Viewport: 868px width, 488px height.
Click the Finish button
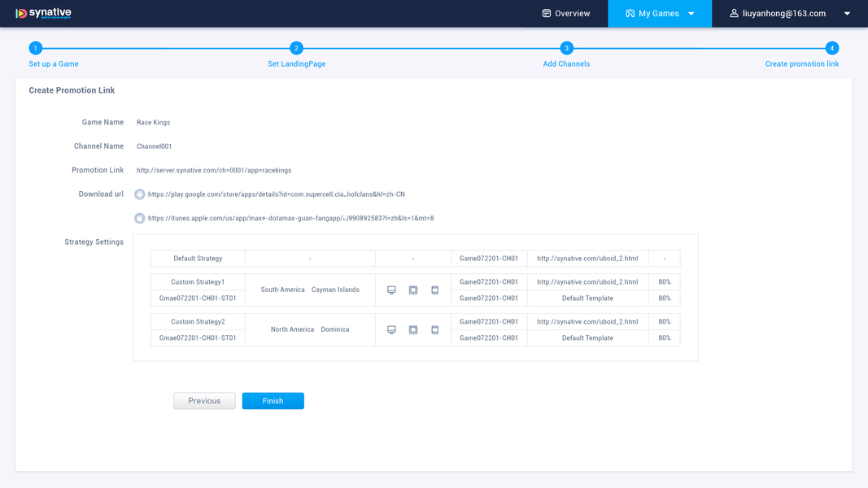coord(273,401)
